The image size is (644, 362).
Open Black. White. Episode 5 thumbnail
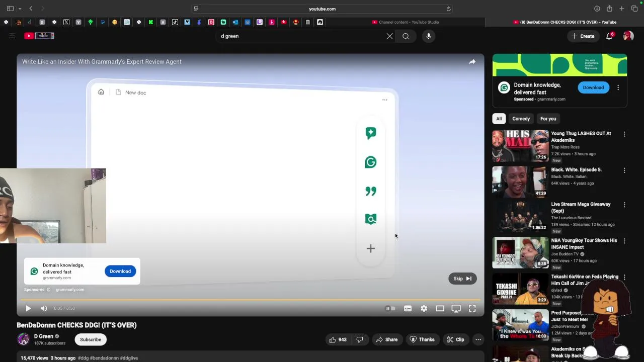520,182
